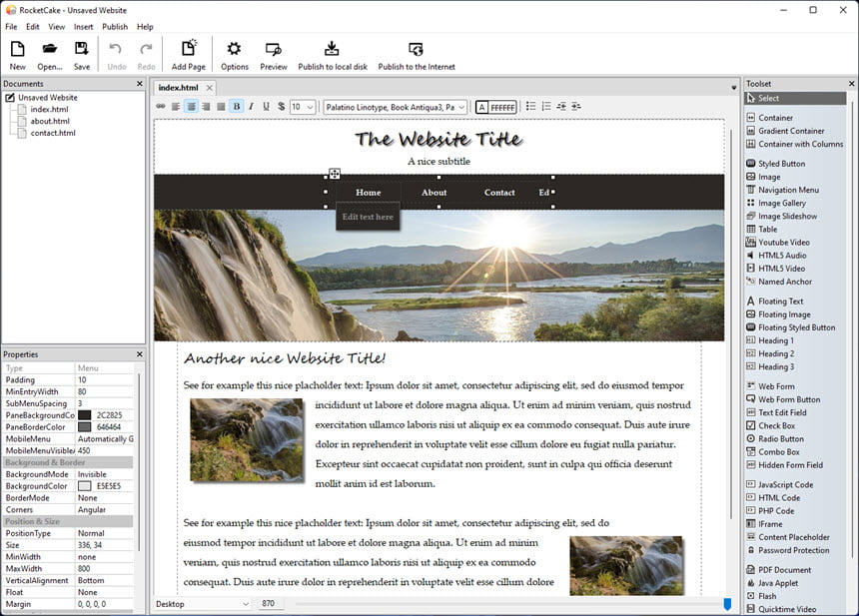Toggle center text alignment
This screenshot has height=616, width=859.
tap(191, 106)
